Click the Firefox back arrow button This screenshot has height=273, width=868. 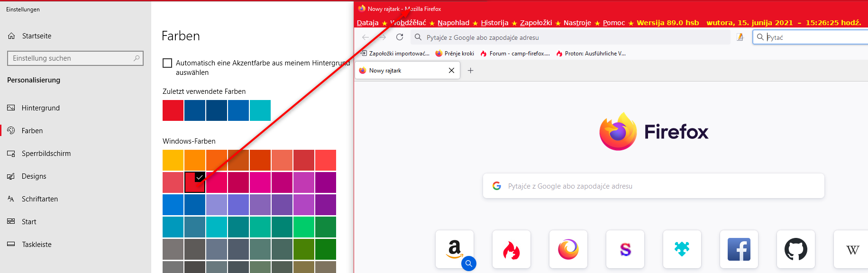pyautogui.click(x=365, y=37)
